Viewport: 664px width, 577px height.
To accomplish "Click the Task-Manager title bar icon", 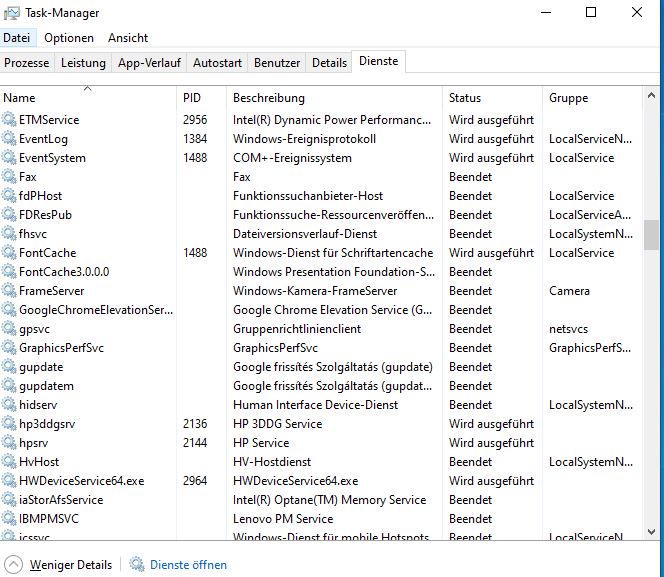I will (11, 12).
